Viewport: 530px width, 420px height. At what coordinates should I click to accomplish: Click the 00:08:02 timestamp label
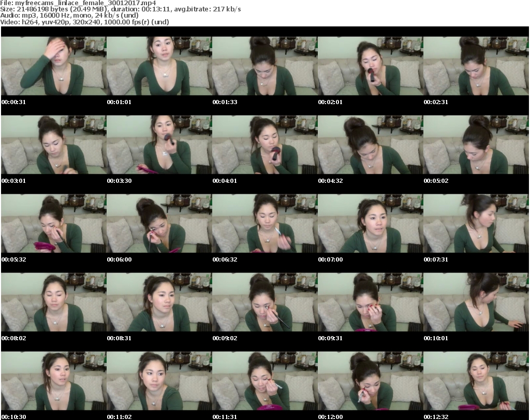[x=13, y=338]
